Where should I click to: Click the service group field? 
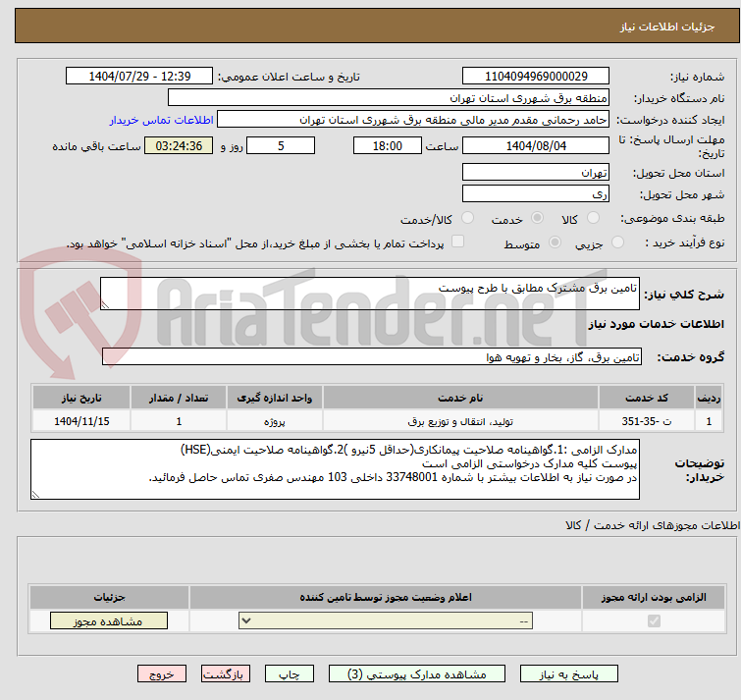point(372,356)
